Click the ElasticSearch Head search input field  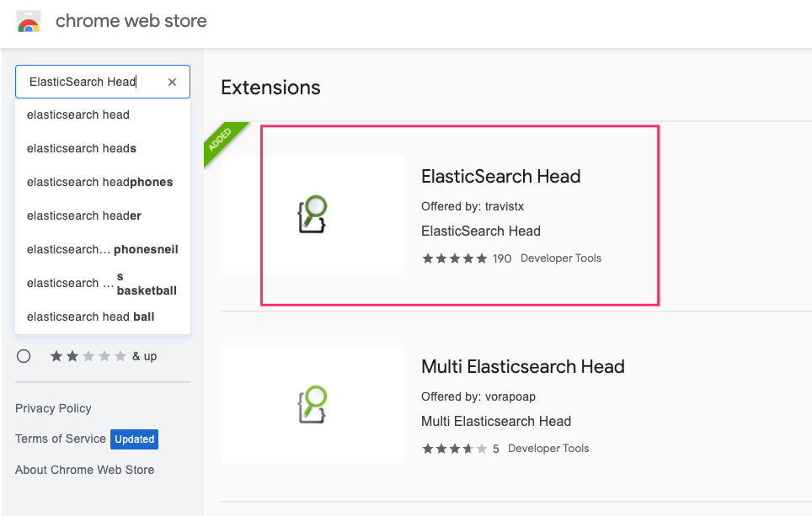coord(103,82)
